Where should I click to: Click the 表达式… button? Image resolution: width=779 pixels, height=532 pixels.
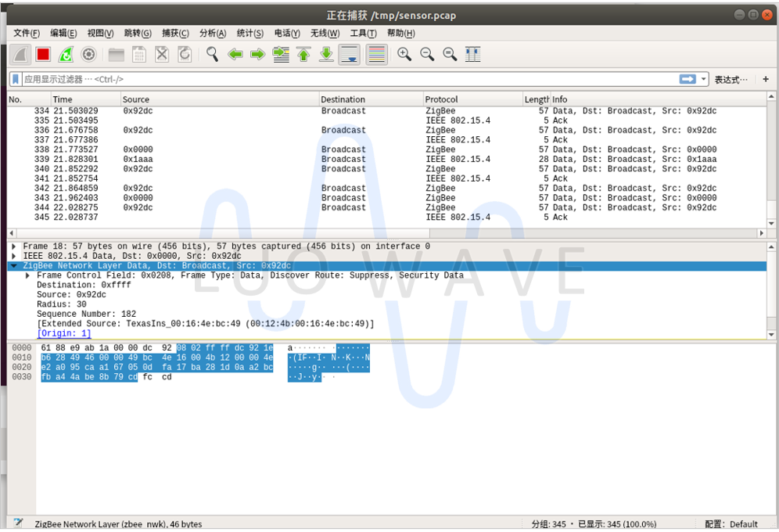(731, 79)
